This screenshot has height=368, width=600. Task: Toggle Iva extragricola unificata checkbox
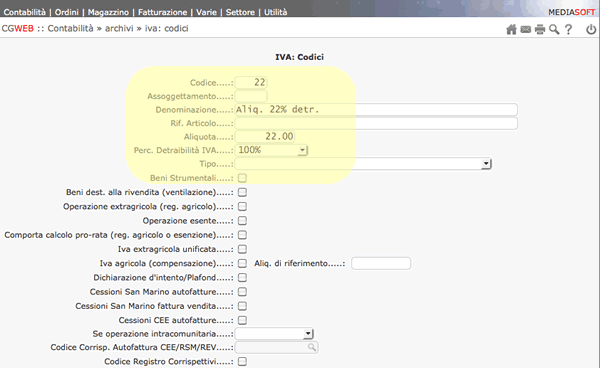[242, 249]
